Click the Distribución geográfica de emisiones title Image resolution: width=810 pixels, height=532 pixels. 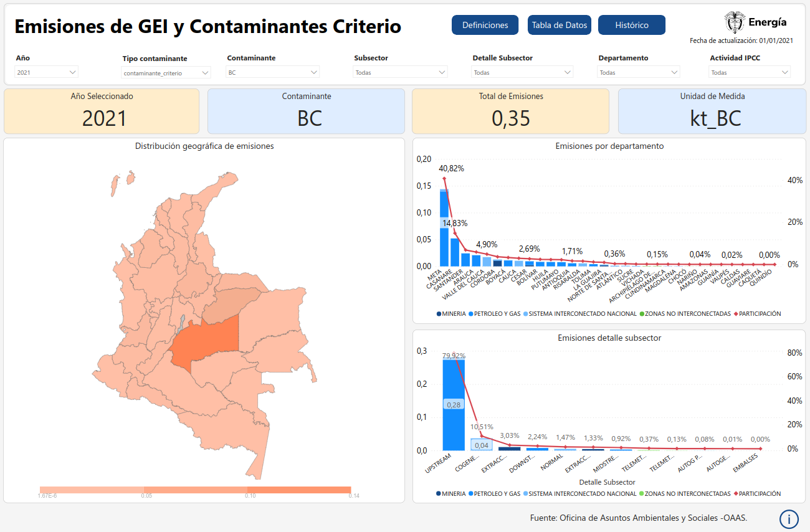coord(204,146)
